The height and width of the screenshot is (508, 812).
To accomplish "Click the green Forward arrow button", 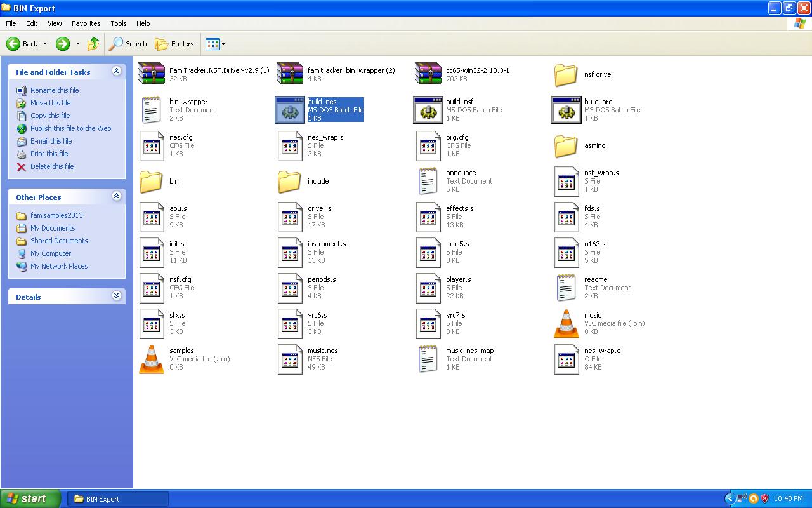I will 62,44.
